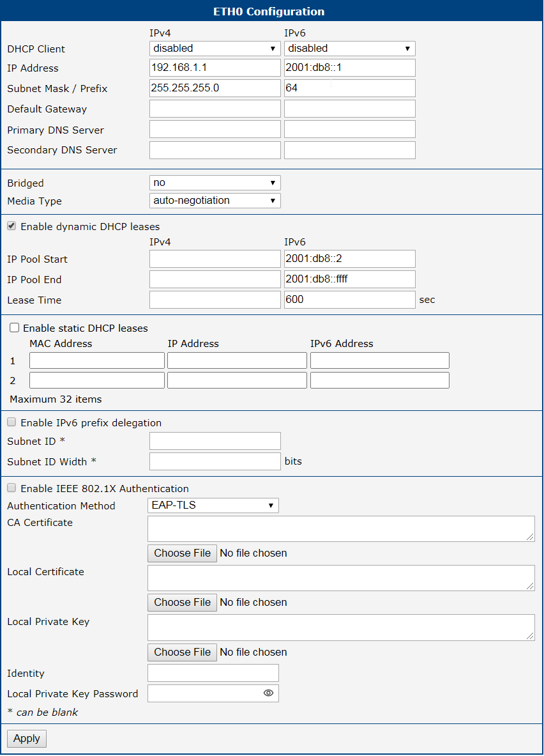
Task: Focus the Subnet ID field
Action: (x=215, y=441)
